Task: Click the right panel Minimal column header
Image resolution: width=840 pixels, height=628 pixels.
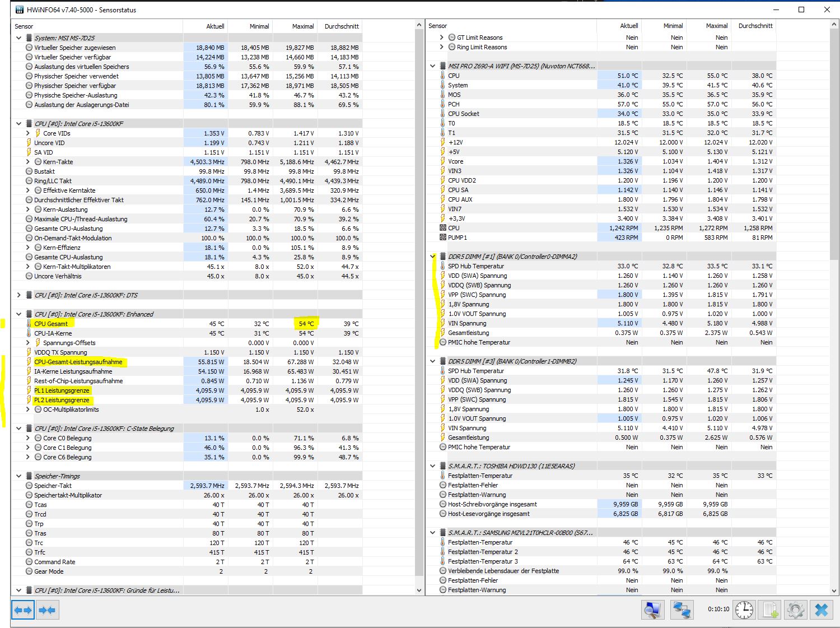Action: 664,26
